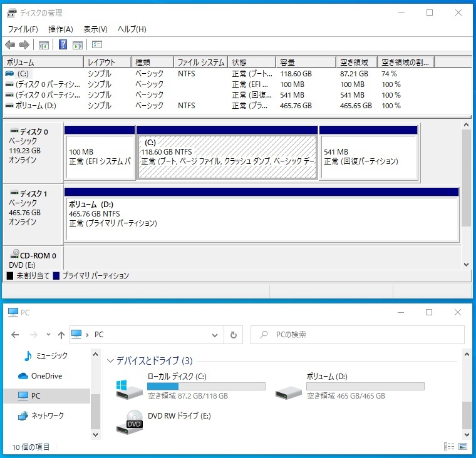Click the Disk Management graphical view scroll down arrow

coord(466,265)
